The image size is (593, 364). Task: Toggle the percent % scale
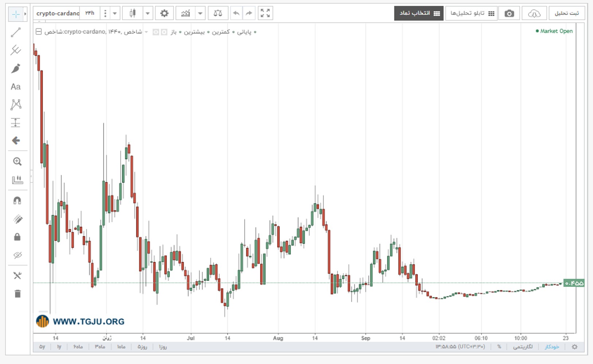(499, 347)
